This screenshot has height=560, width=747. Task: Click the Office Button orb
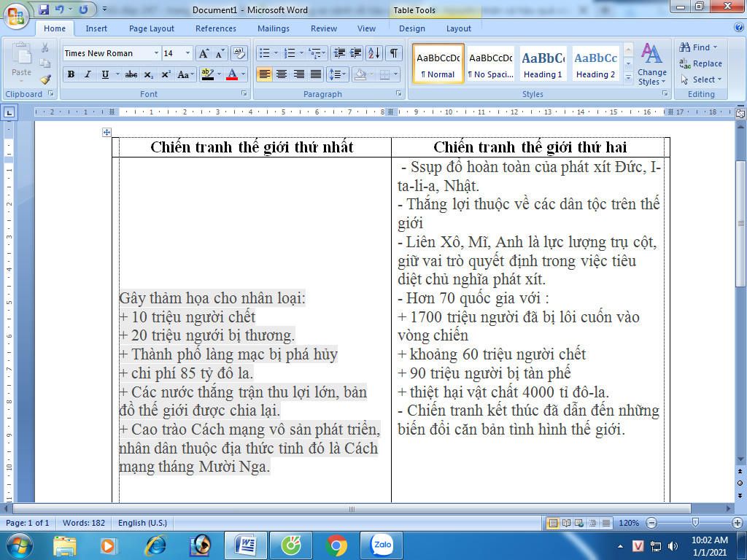(16, 17)
